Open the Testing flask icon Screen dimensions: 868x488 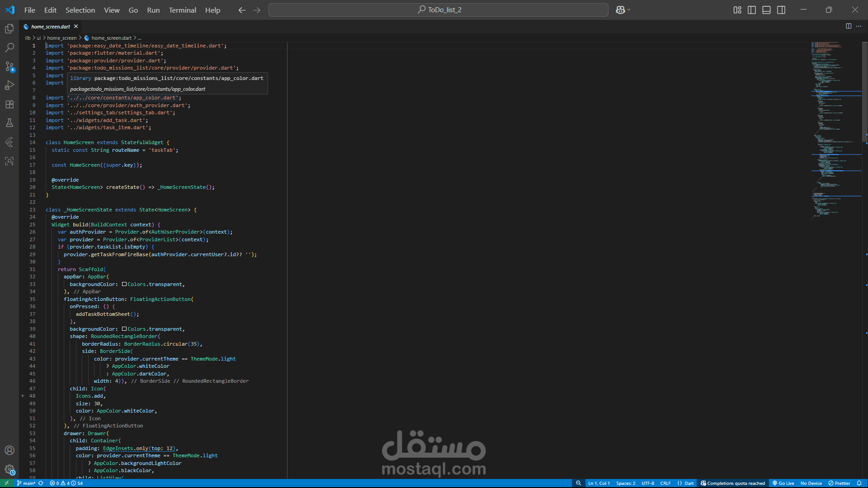pos(9,123)
